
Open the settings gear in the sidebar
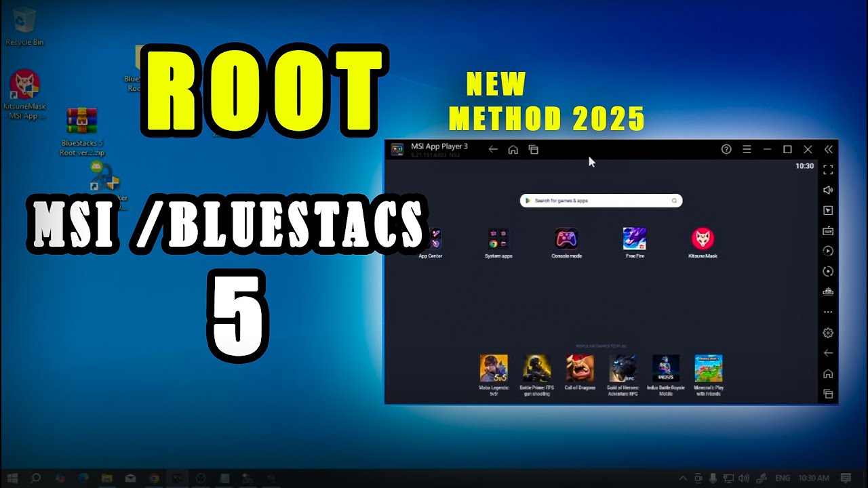click(x=828, y=333)
